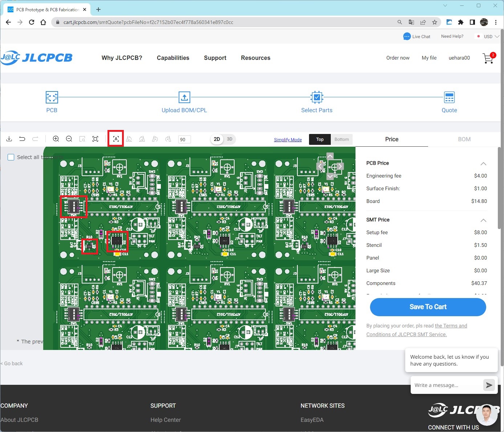
Task: Select the box zoom magnifier icon
Action: [x=82, y=139]
